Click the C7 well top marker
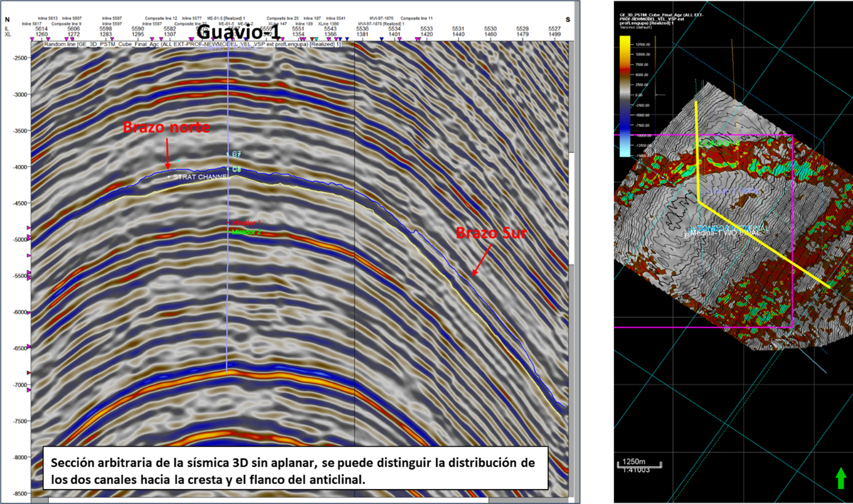Viewport: 853px width, 504px height. [235, 155]
